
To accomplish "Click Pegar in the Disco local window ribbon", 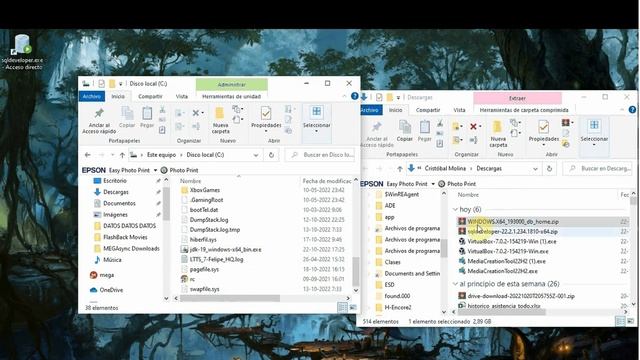I will [147, 118].
